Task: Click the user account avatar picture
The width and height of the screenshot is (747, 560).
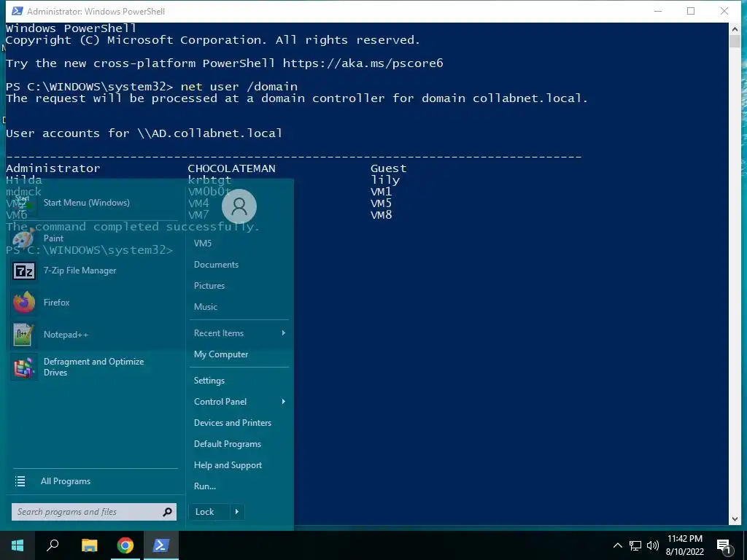Action: [239, 206]
